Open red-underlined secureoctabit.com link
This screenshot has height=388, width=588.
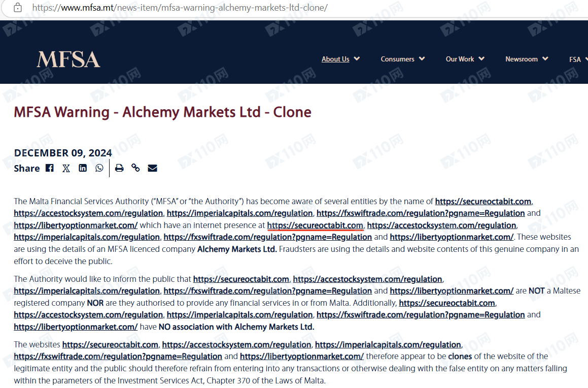click(315, 225)
